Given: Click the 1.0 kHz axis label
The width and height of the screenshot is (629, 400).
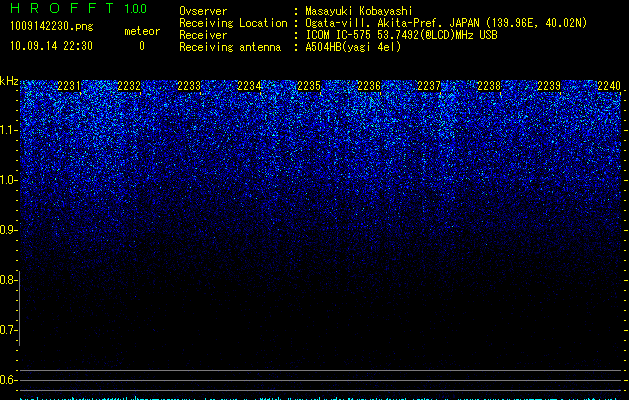Looking at the screenshot, I should coord(8,180).
